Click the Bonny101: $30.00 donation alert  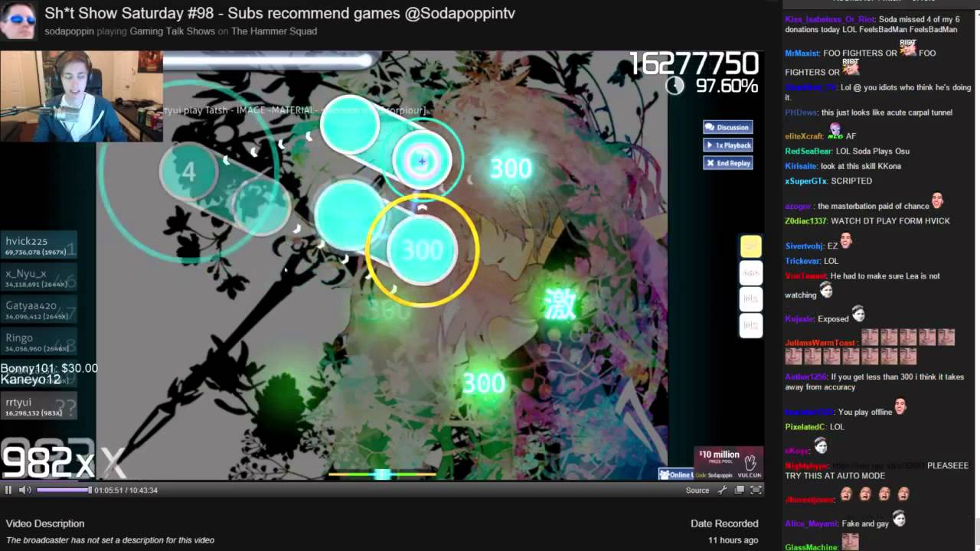click(49, 368)
